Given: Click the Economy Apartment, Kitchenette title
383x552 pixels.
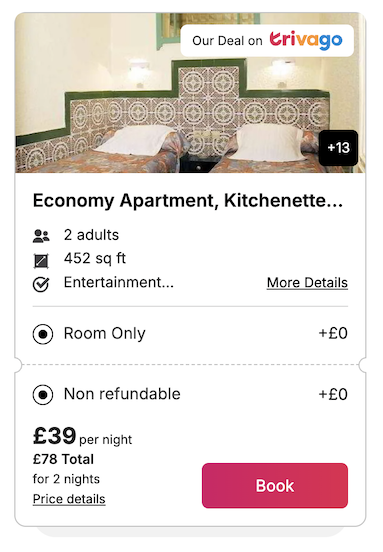Looking at the screenshot, I should click(188, 201).
